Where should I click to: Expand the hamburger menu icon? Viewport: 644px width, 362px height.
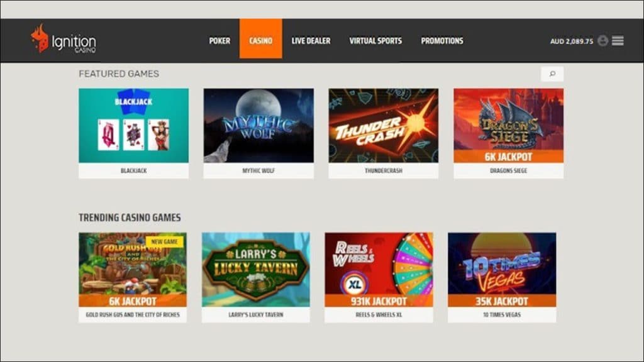tap(618, 41)
